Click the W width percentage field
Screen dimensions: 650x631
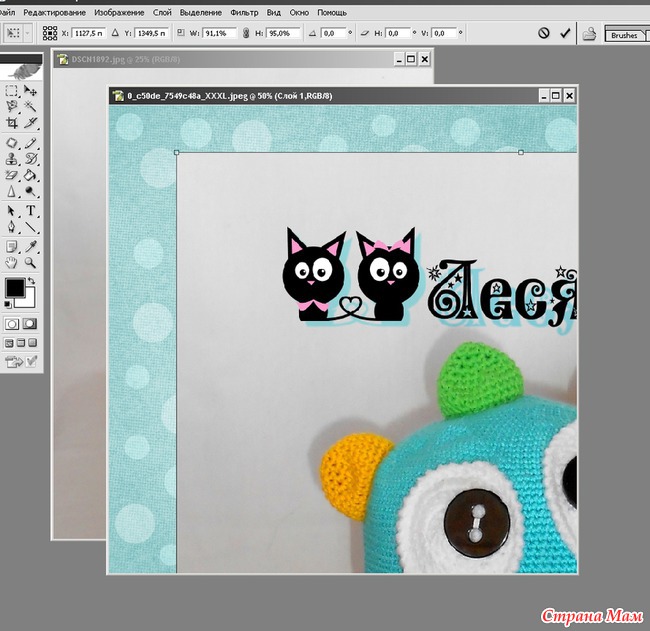point(217,33)
